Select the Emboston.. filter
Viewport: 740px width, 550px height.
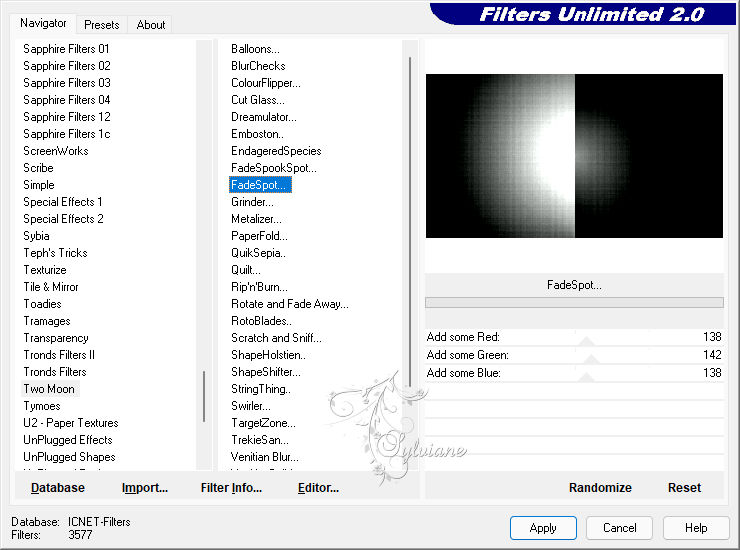[257, 134]
